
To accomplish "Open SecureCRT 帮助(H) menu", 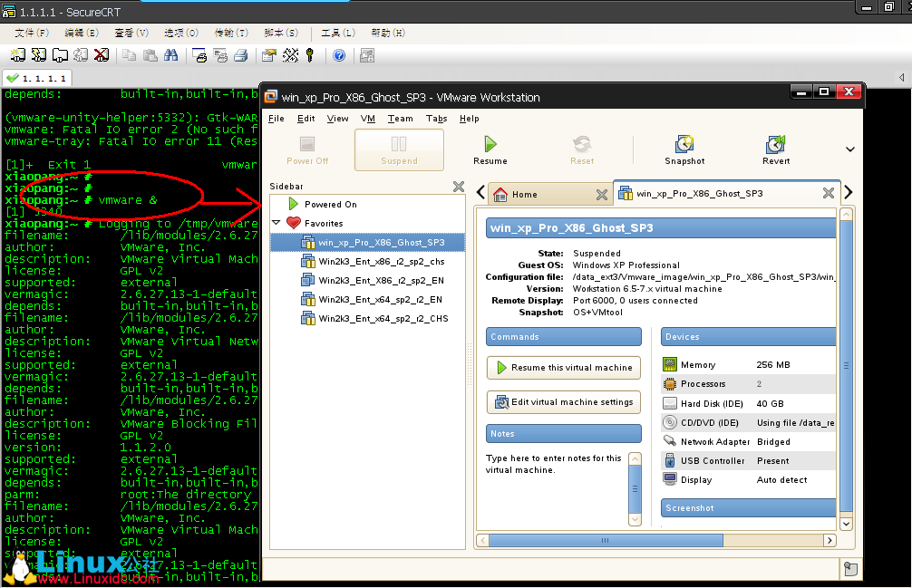I will [x=388, y=33].
